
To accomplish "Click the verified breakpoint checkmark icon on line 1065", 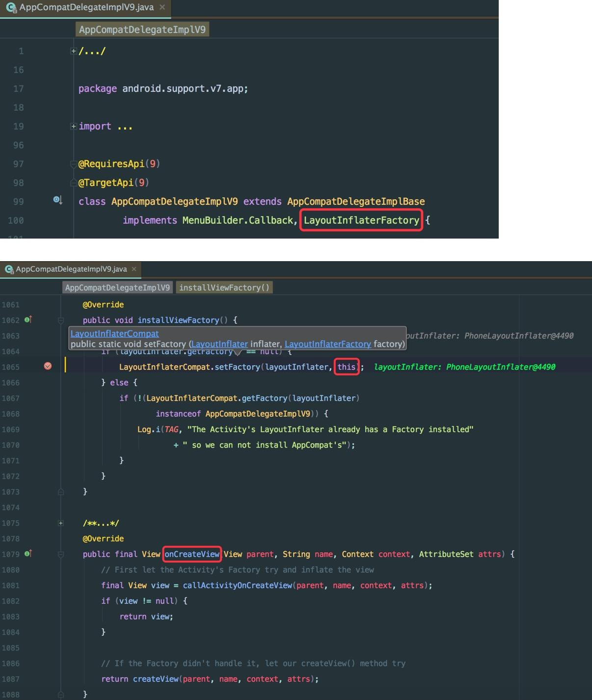I will click(x=48, y=366).
